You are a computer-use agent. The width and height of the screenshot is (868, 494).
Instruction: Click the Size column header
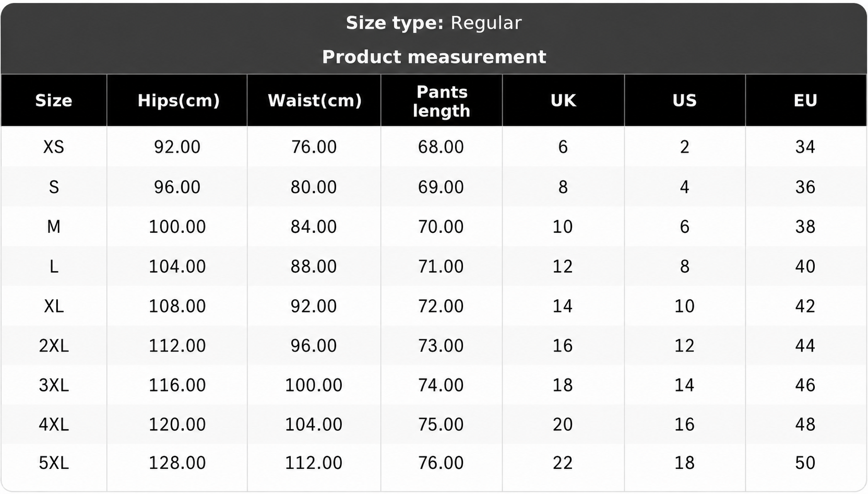coord(54,100)
